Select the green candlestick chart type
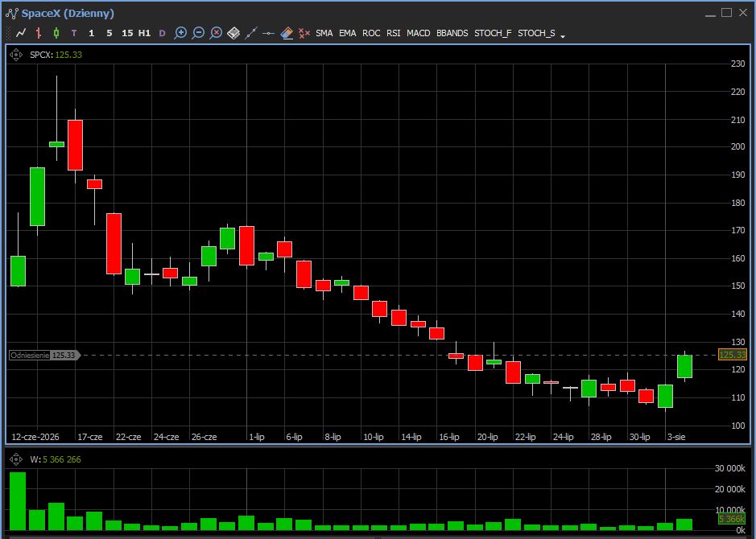756x539 pixels. [56, 33]
